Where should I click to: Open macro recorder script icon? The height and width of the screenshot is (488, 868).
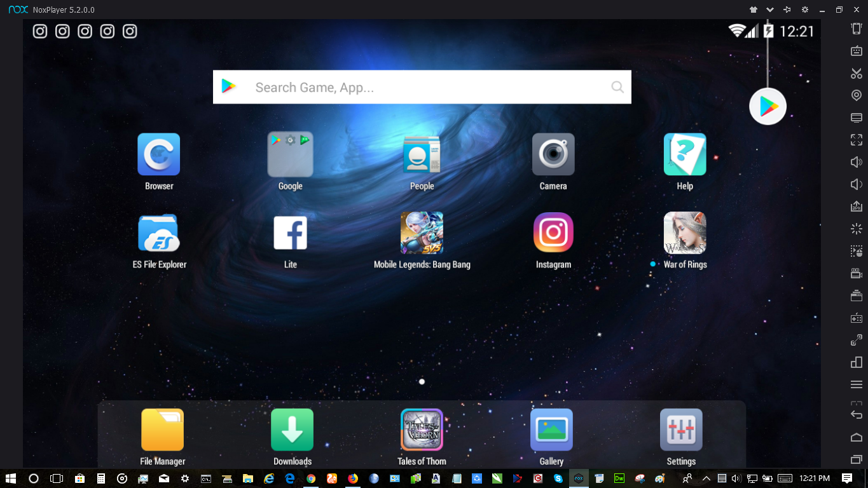click(x=857, y=251)
